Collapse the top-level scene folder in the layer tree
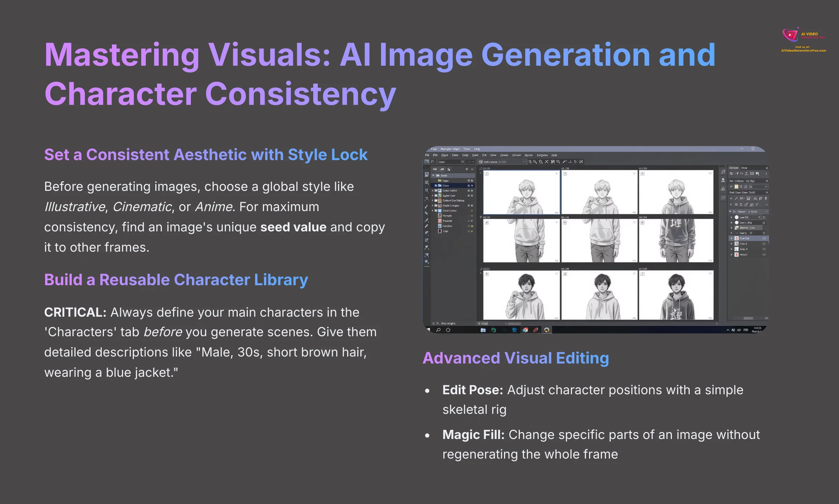The image size is (839, 504). tap(433, 175)
